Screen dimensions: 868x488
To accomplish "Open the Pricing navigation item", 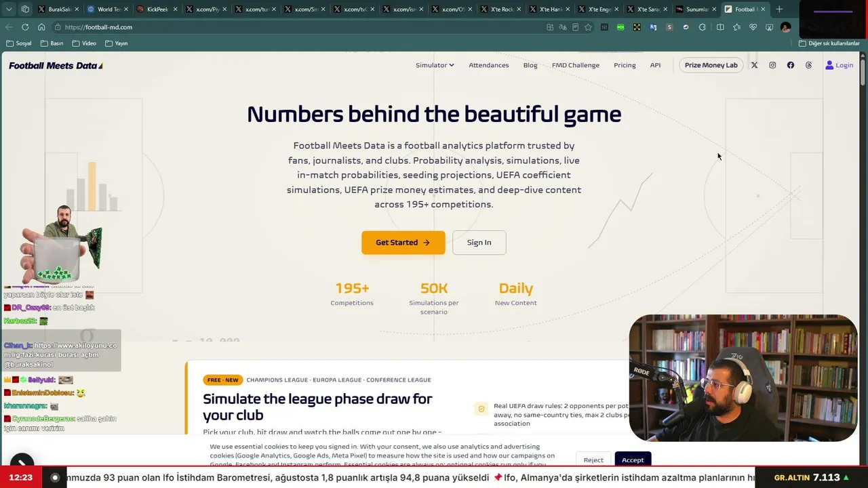I will click(625, 65).
